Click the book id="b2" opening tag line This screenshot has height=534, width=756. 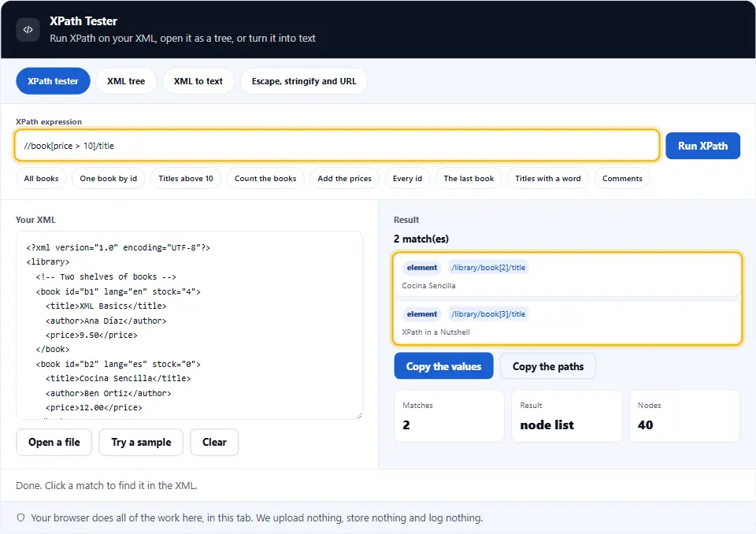(x=117, y=364)
